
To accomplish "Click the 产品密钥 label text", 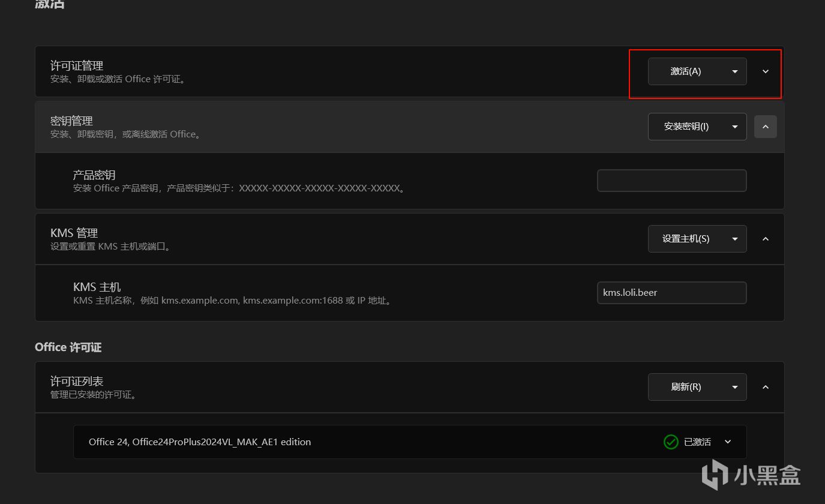I will pos(94,175).
